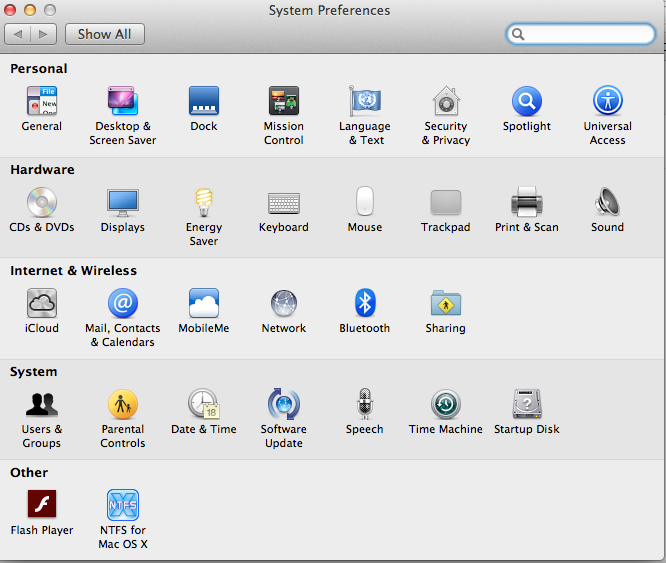This screenshot has height=563, width=666.
Task: Focus the preferences search field
Action: point(581,34)
